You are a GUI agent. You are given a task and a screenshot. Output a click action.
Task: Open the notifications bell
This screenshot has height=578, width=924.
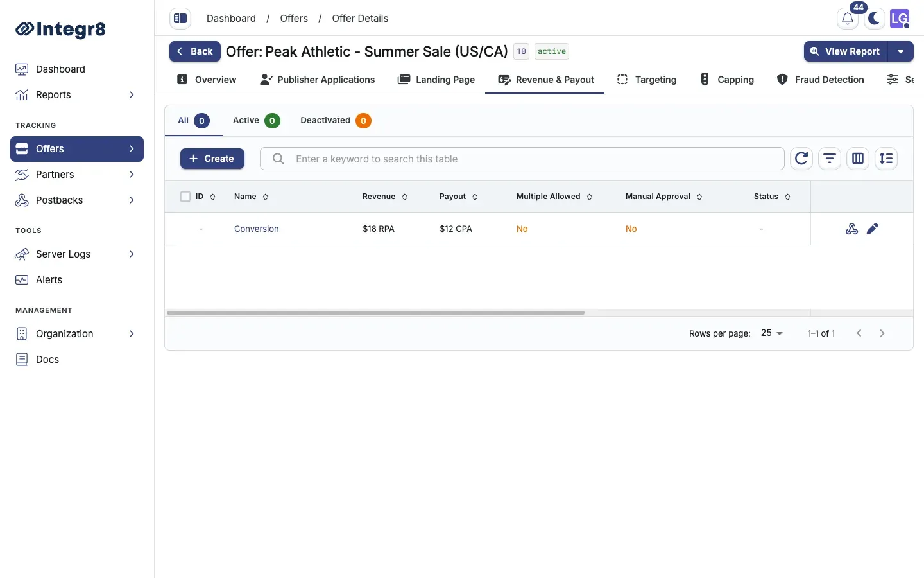(x=848, y=19)
